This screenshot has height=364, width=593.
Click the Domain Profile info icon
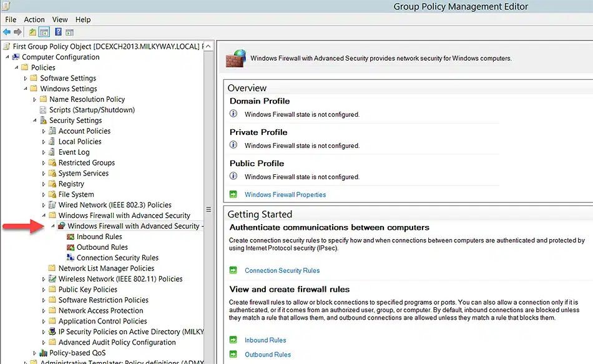click(233, 114)
